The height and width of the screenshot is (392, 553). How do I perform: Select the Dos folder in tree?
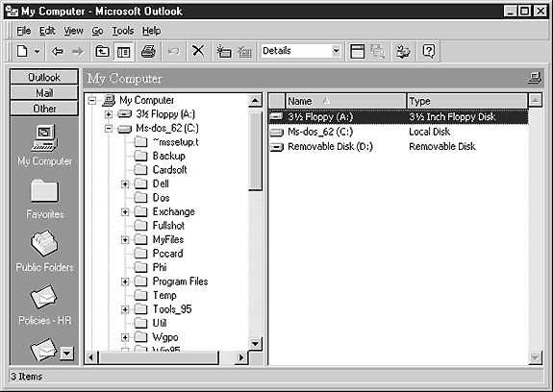coord(152,198)
